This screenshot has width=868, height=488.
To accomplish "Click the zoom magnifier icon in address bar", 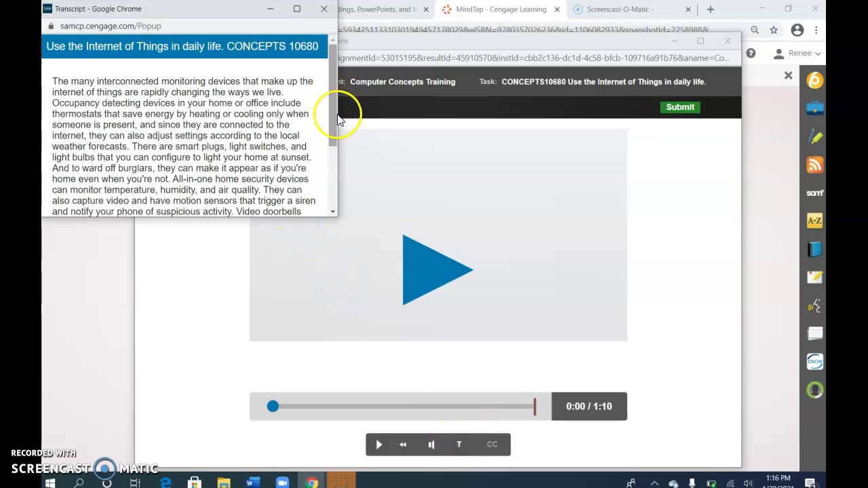I will tap(755, 30).
